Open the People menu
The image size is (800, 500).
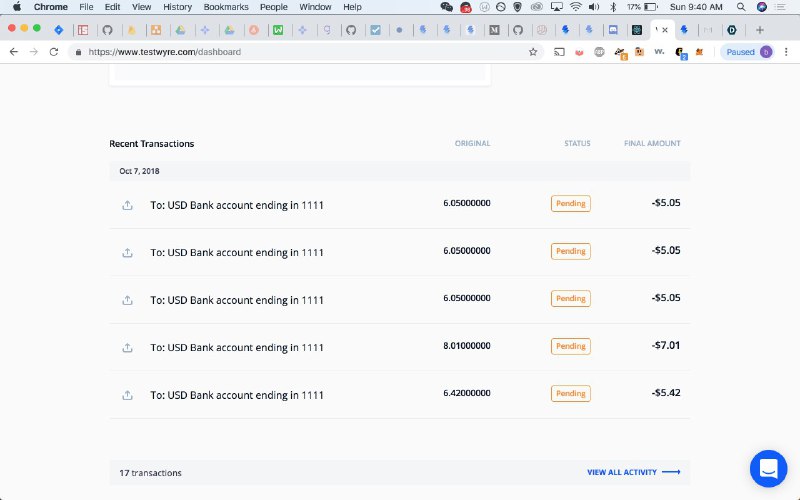[x=274, y=7]
